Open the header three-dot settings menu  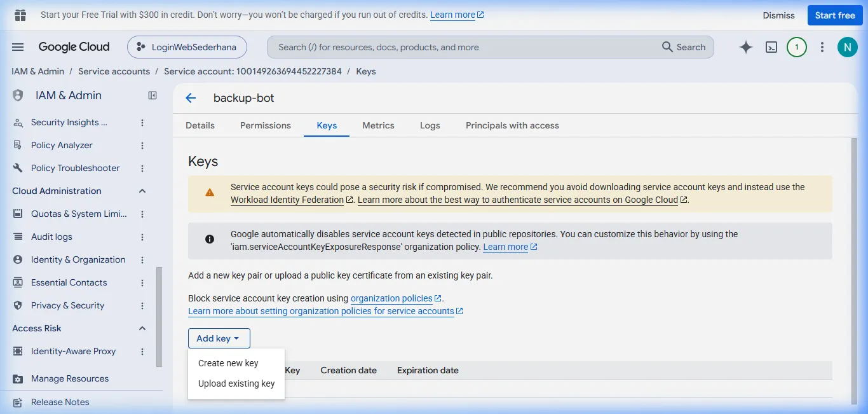pos(822,47)
